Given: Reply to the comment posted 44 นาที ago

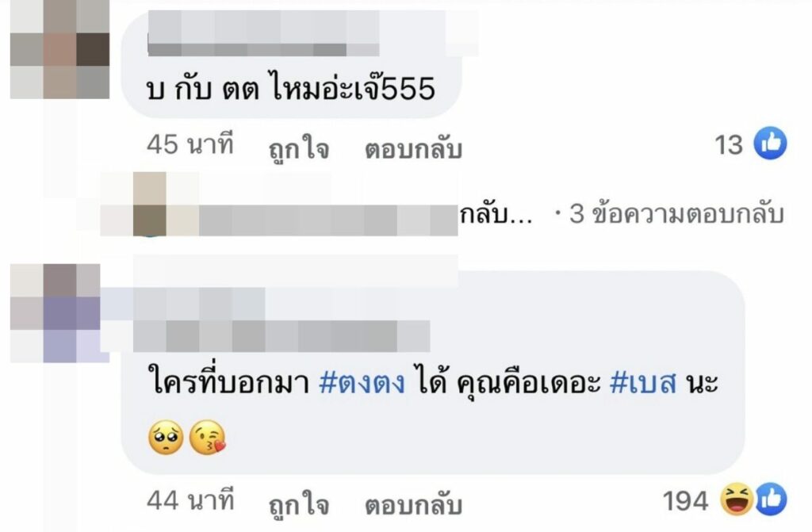Looking at the screenshot, I should click(413, 505).
